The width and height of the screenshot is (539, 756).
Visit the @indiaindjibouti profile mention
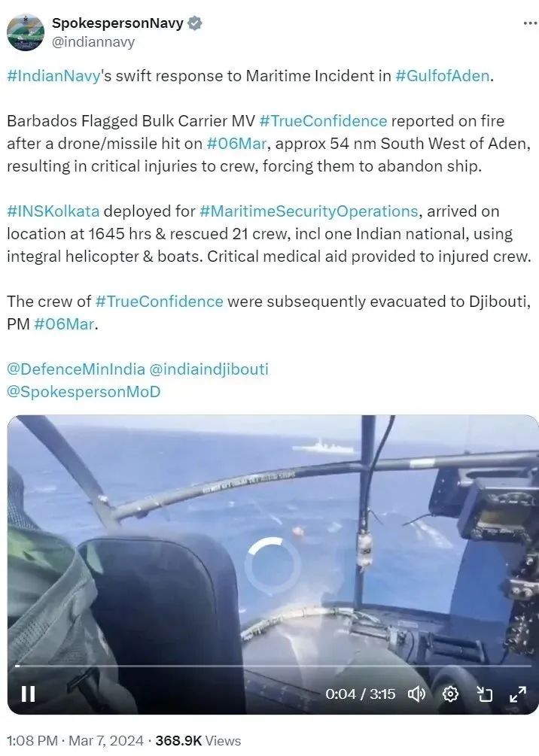[x=209, y=369]
